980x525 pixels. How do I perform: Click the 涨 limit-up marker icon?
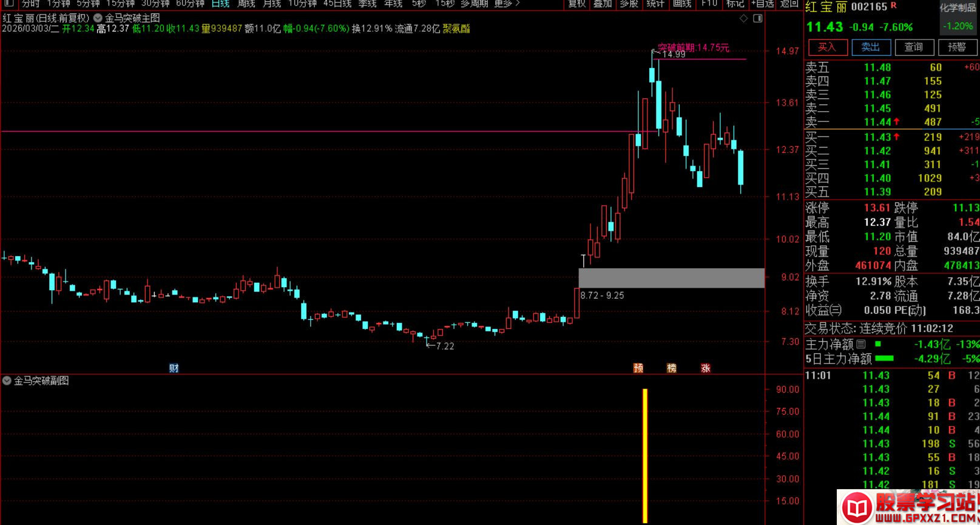[x=705, y=368]
